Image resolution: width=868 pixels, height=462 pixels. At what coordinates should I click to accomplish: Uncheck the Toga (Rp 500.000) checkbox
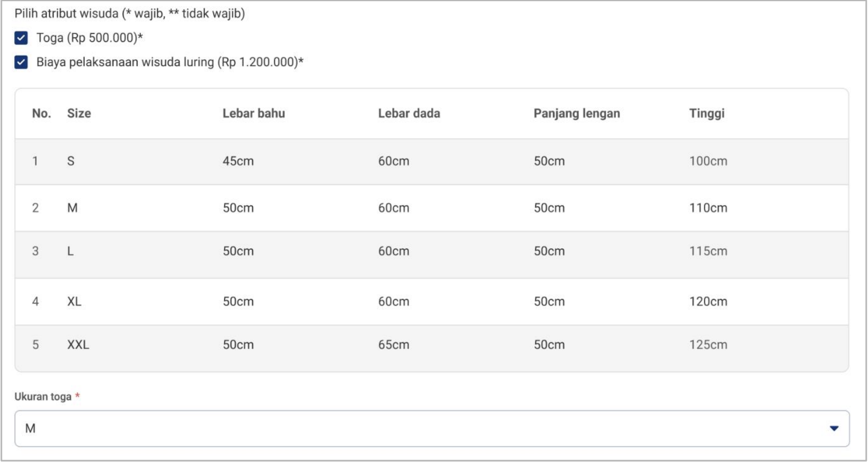[x=21, y=38]
